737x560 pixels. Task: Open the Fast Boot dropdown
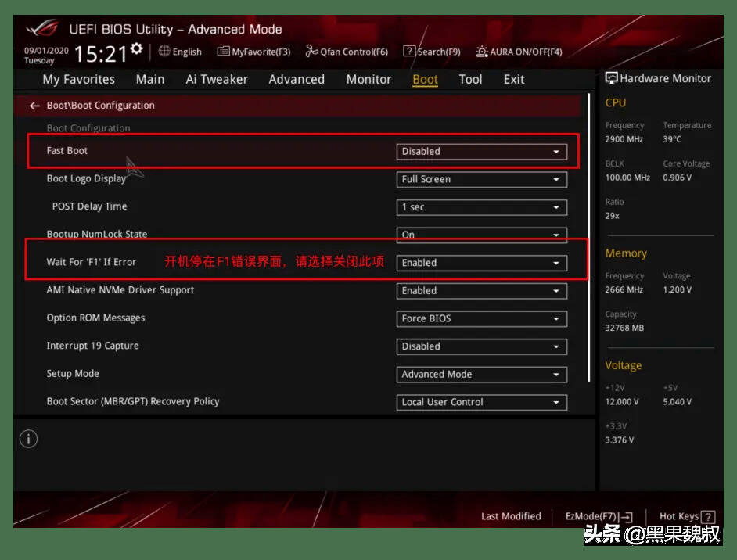(482, 152)
